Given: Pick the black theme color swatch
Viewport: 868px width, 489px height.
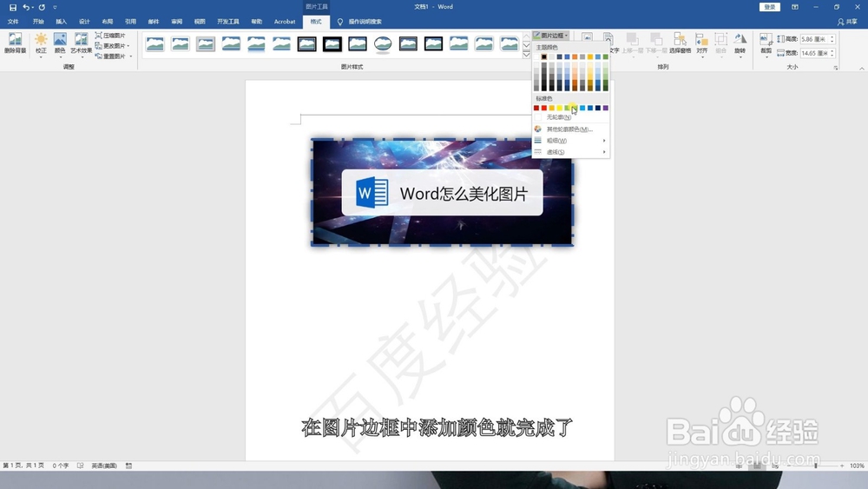Looking at the screenshot, I should (x=543, y=56).
